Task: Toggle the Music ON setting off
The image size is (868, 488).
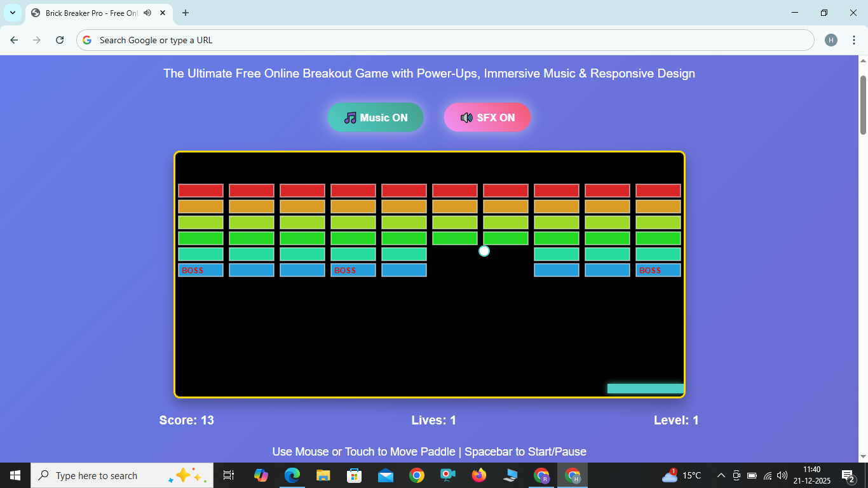Action: click(376, 117)
